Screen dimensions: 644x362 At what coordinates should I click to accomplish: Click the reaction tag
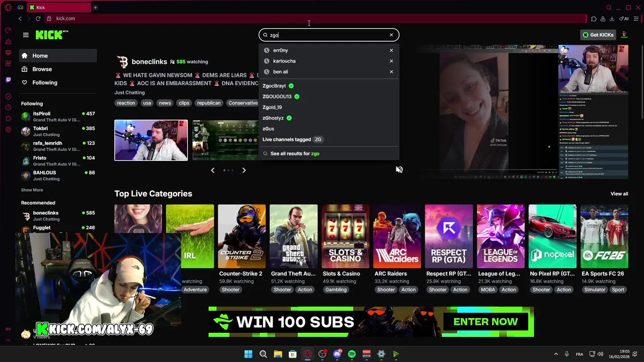click(x=126, y=103)
